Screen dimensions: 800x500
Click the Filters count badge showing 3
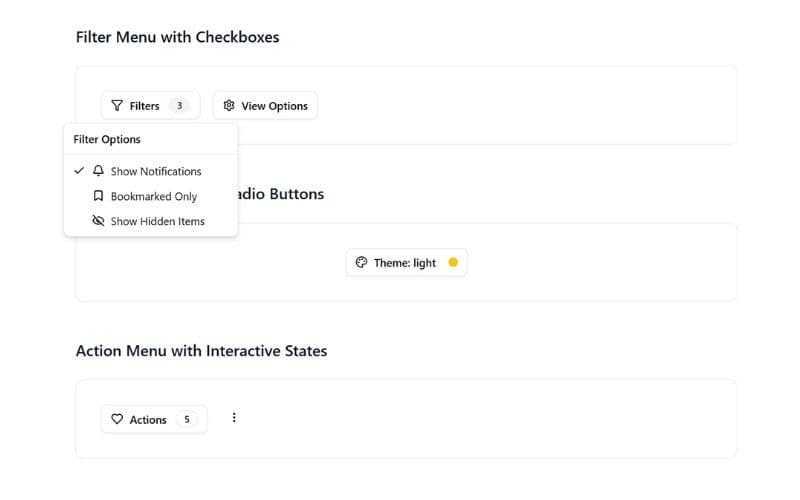(179, 106)
